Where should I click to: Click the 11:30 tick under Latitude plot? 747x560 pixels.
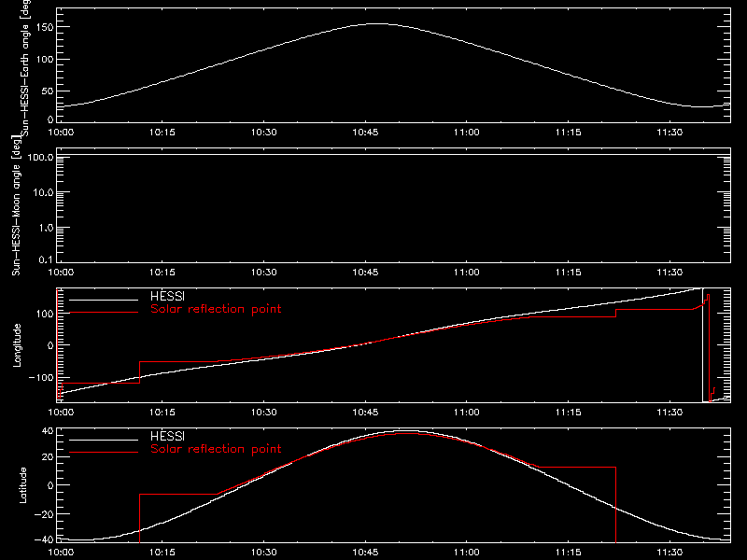click(x=669, y=553)
